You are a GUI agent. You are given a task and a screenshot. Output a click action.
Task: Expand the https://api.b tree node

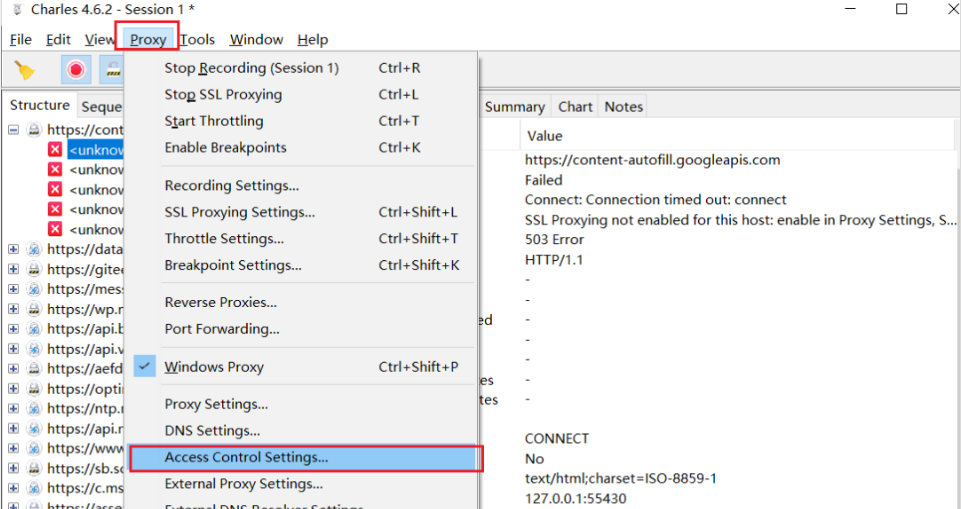13,329
